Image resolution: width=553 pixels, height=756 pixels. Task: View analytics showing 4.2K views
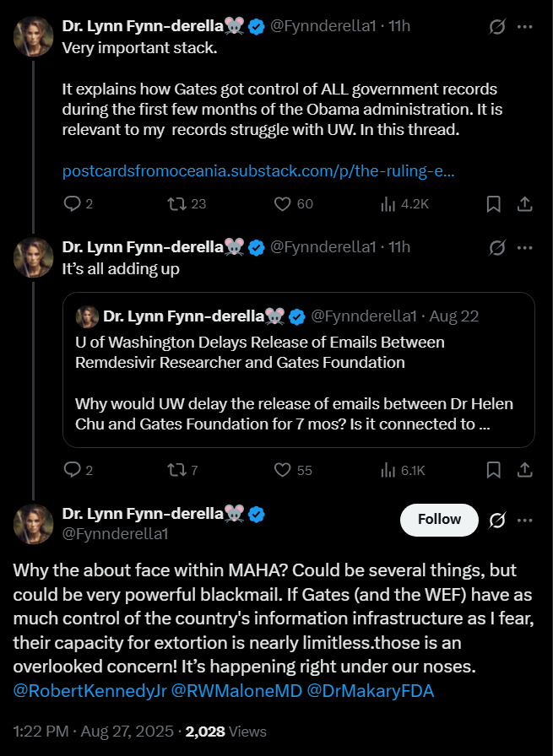point(404,204)
